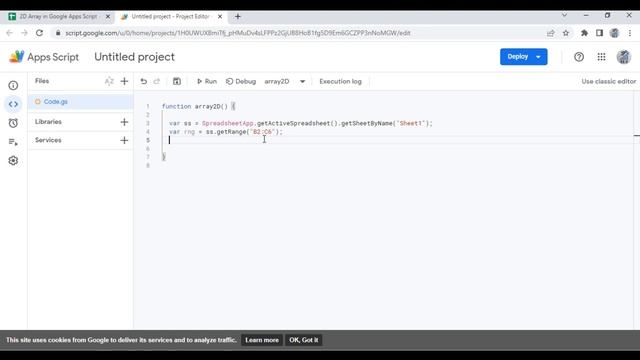640x360 pixels.
Task: Add a new file with plus icon
Action: pyautogui.click(x=124, y=81)
